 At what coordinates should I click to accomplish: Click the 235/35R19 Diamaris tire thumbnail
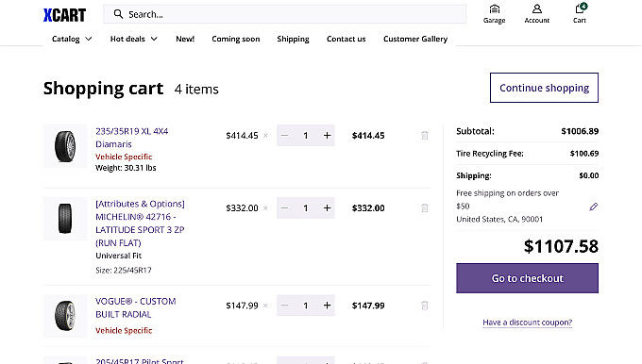click(65, 146)
